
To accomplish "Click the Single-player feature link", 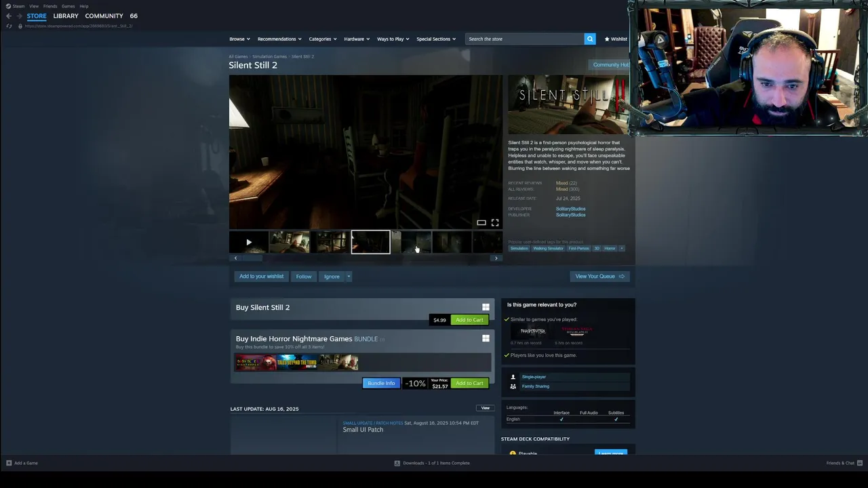I will [x=534, y=377].
